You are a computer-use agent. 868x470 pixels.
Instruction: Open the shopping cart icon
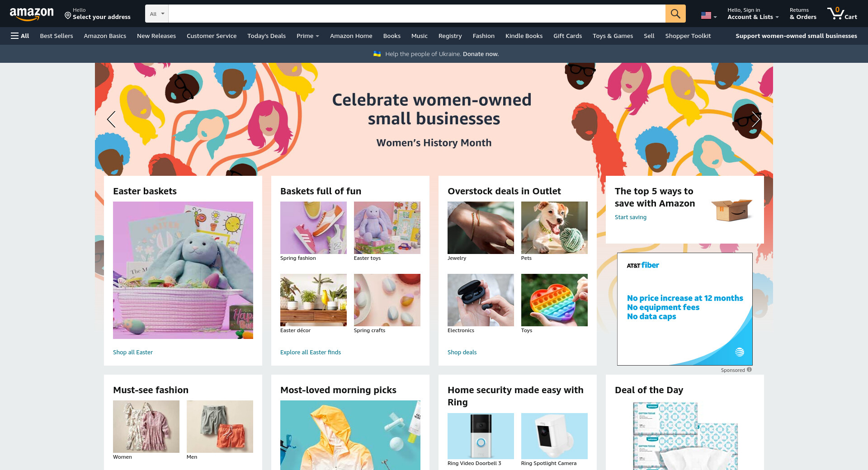(x=842, y=14)
